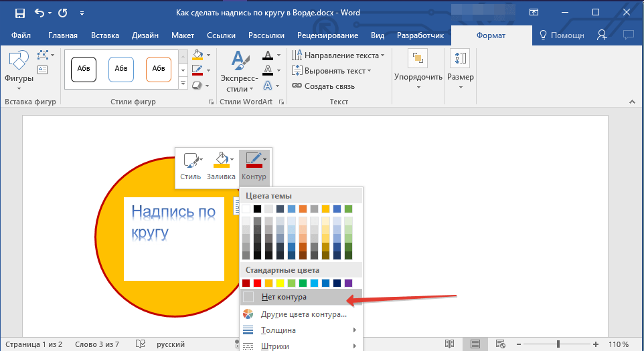Pick the red standard color swatch
644x351 pixels.
click(258, 283)
